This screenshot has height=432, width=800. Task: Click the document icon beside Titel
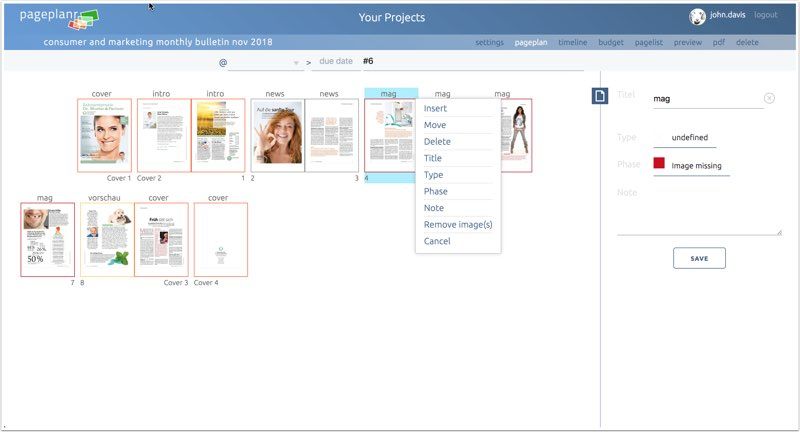(x=600, y=96)
